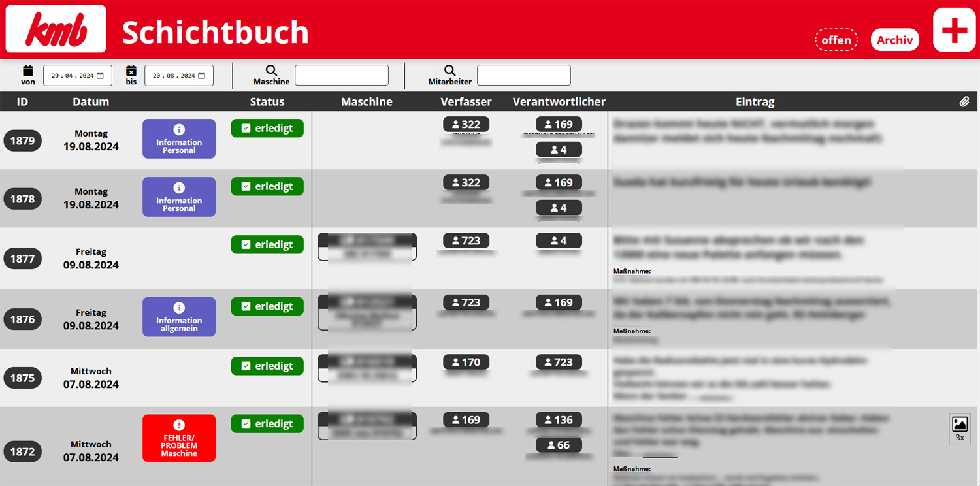Click the Maschine search magnifier icon

[x=271, y=71]
